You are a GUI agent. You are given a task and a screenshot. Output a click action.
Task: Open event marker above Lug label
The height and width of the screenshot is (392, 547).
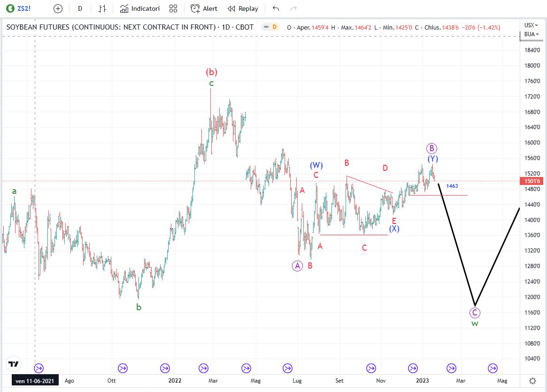click(287, 368)
